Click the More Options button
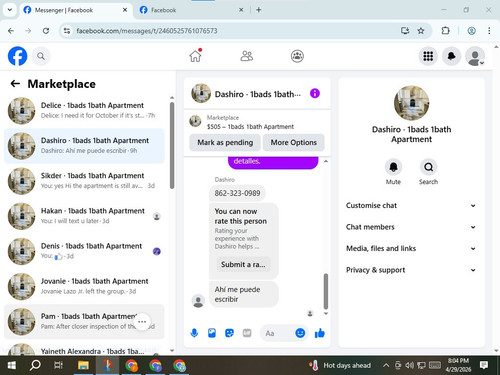 293,143
